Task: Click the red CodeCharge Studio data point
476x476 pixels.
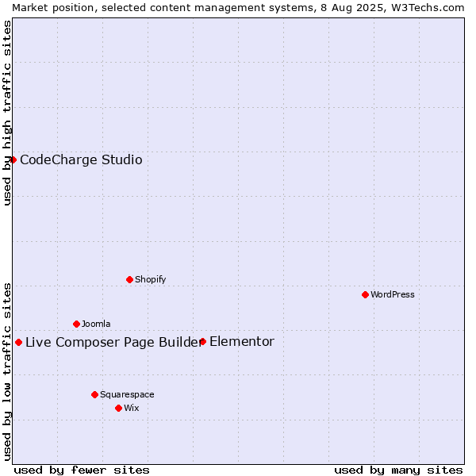Action: coord(13,159)
